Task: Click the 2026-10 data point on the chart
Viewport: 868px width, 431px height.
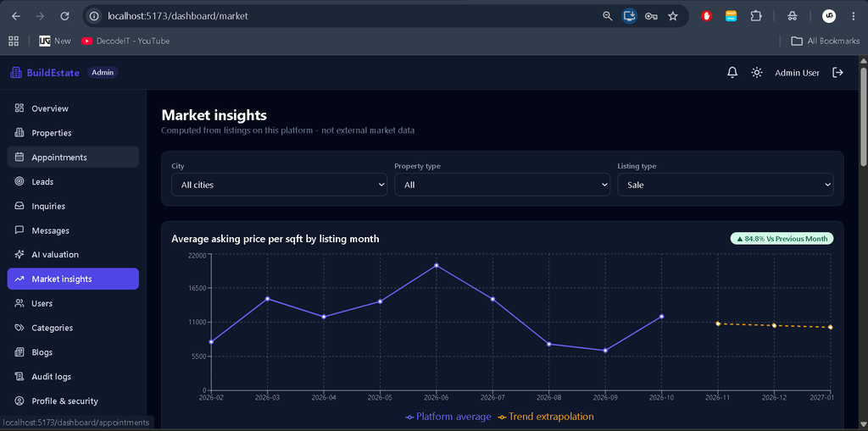Action: (661, 317)
